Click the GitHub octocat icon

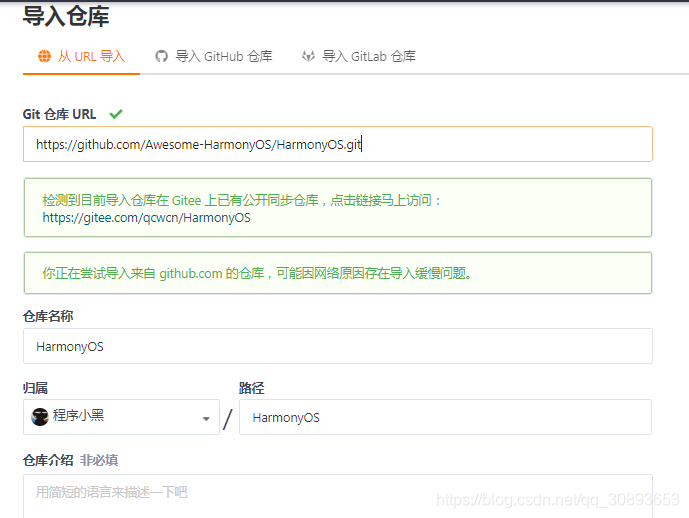pyautogui.click(x=161, y=56)
